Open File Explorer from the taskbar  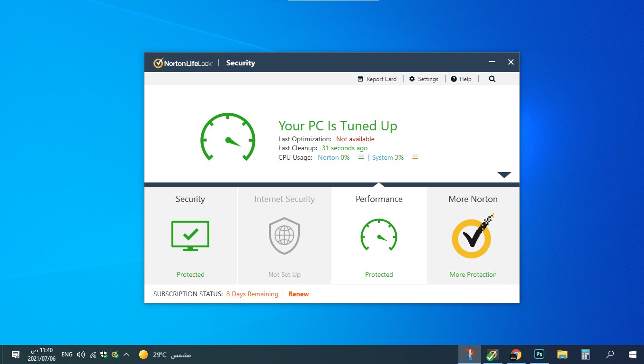tap(562, 355)
